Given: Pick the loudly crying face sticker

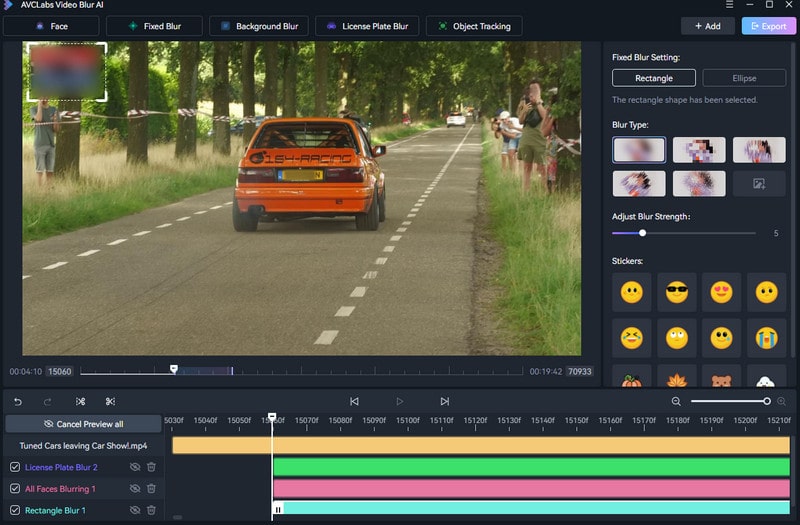Looking at the screenshot, I should pyautogui.click(x=766, y=338).
